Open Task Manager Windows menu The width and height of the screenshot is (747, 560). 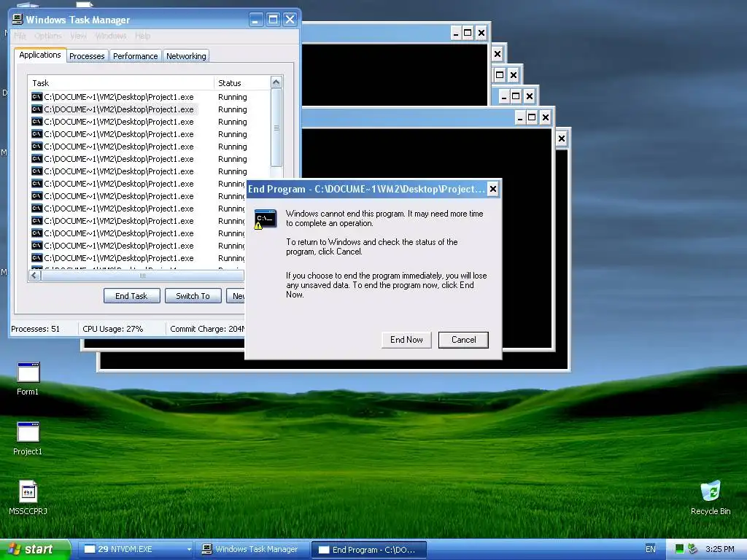tap(111, 36)
